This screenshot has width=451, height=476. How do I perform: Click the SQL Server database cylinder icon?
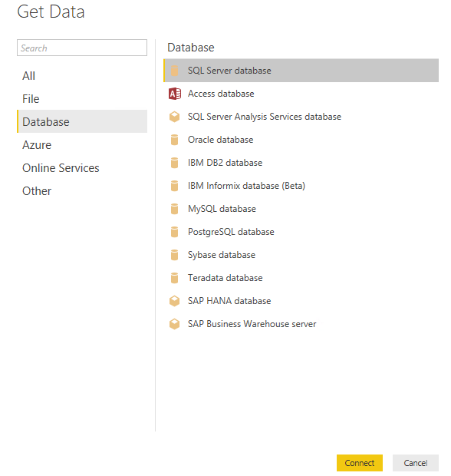[x=174, y=71]
